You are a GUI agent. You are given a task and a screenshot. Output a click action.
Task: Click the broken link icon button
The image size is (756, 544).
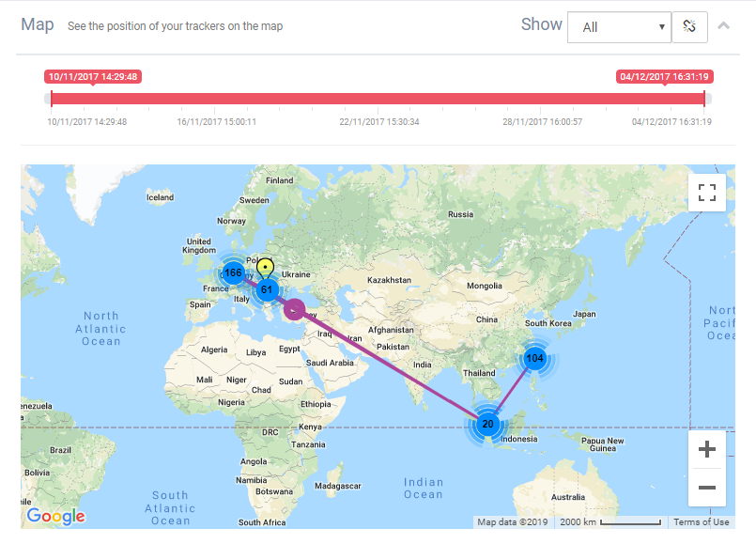pos(689,26)
